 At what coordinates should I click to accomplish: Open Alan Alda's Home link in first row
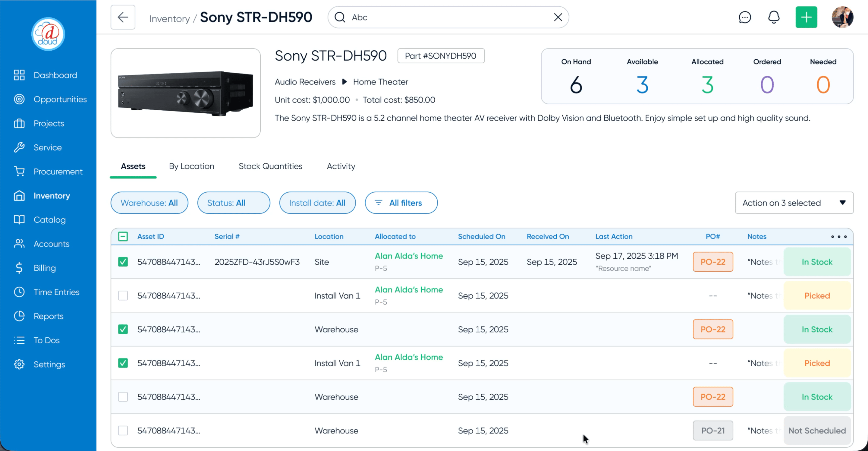408,256
